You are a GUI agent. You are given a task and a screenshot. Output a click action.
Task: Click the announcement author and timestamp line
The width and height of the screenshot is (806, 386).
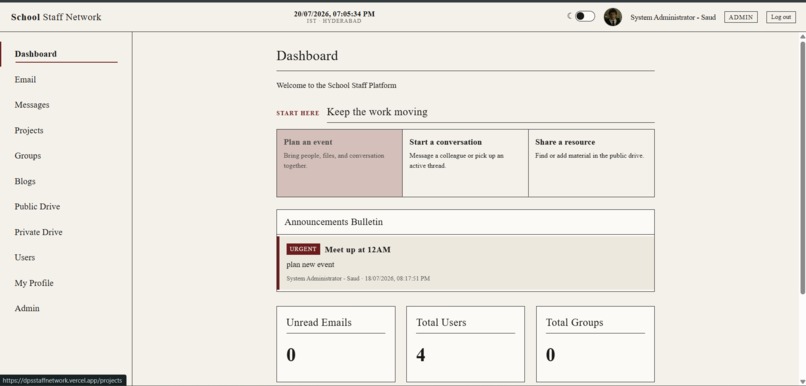point(358,279)
